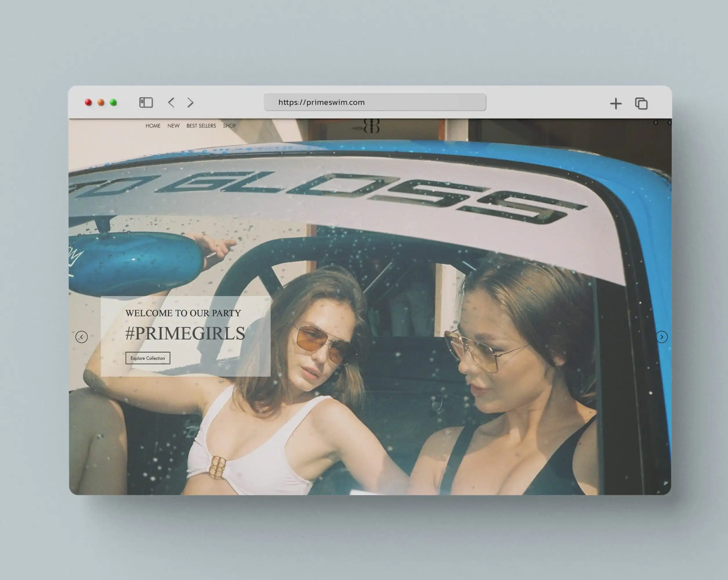Close the window with the red button

(x=88, y=102)
